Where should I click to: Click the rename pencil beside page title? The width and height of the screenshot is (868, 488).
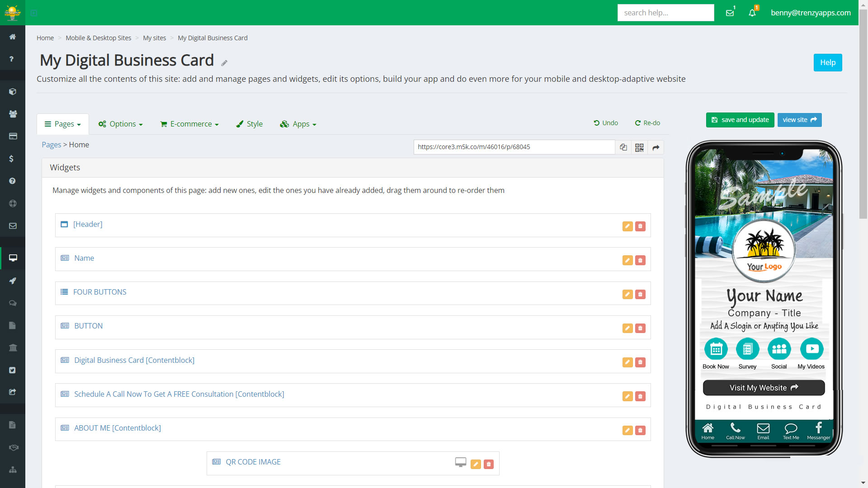click(224, 63)
